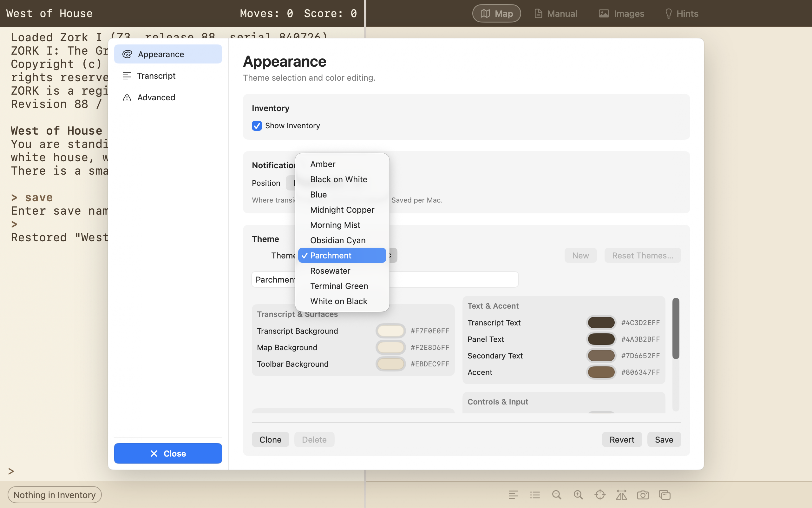The width and height of the screenshot is (812, 508).
Task: Choose Obsidian Cyan theme
Action: pos(342,240)
